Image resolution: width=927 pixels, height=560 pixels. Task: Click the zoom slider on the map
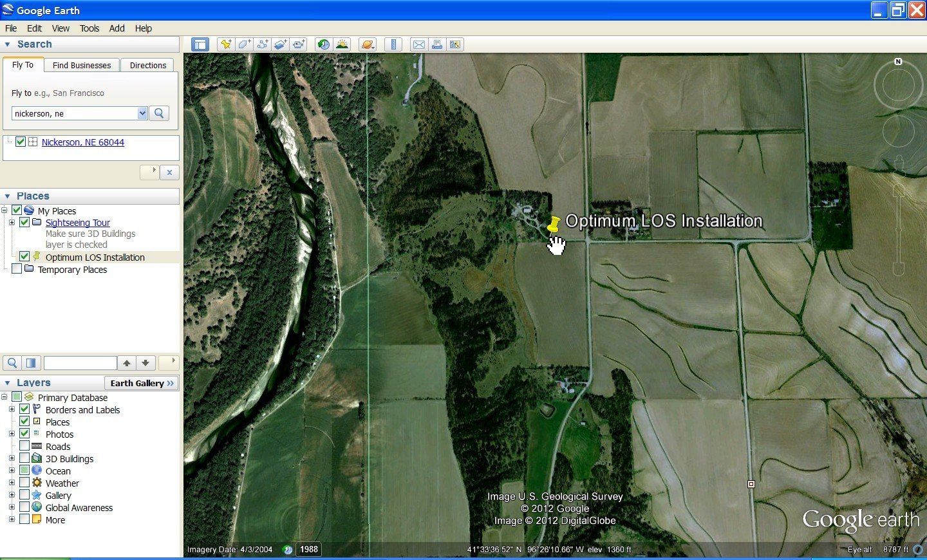click(898, 229)
